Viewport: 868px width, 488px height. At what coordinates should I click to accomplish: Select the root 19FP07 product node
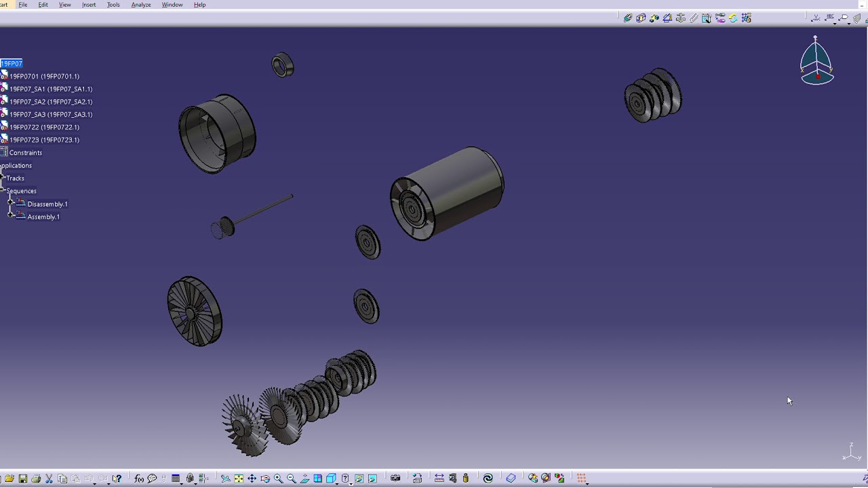pos(11,64)
